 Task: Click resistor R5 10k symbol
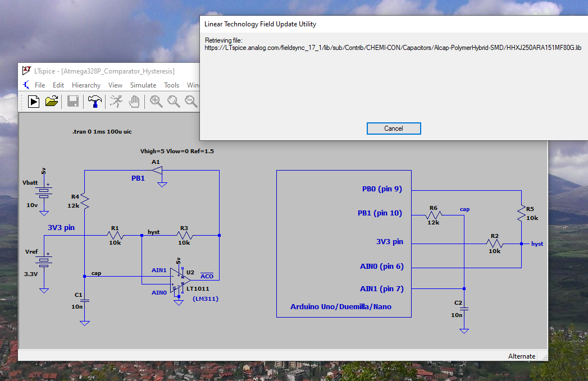(x=521, y=213)
